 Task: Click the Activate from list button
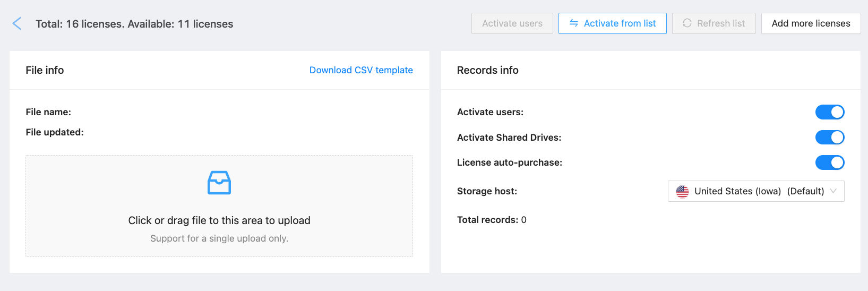tap(613, 23)
